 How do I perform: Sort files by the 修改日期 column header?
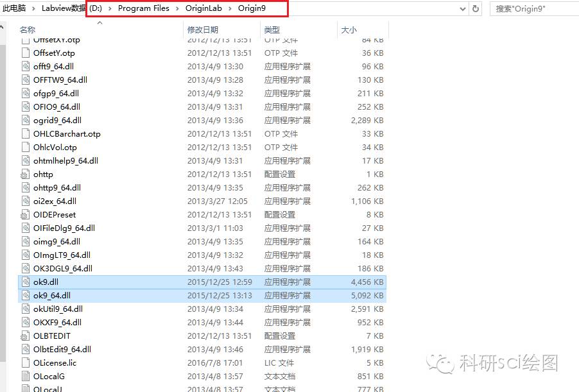(203, 30)
